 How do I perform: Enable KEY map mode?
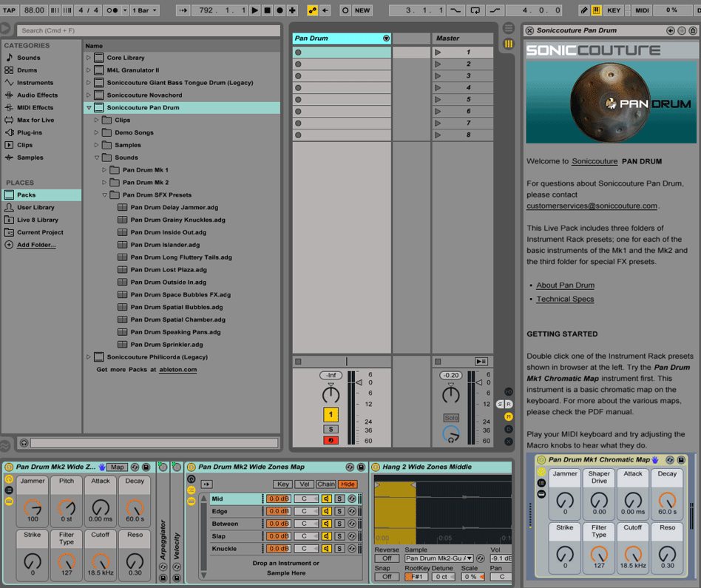pos(614,10)
